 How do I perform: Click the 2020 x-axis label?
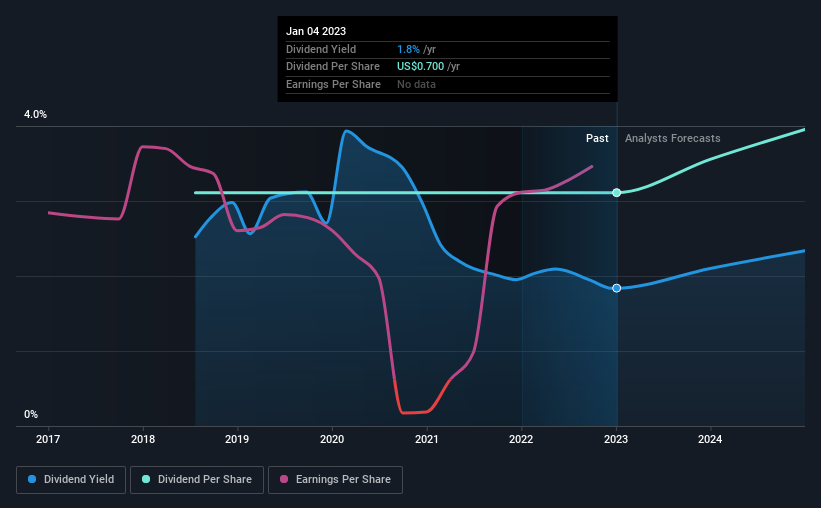[332, 439]
